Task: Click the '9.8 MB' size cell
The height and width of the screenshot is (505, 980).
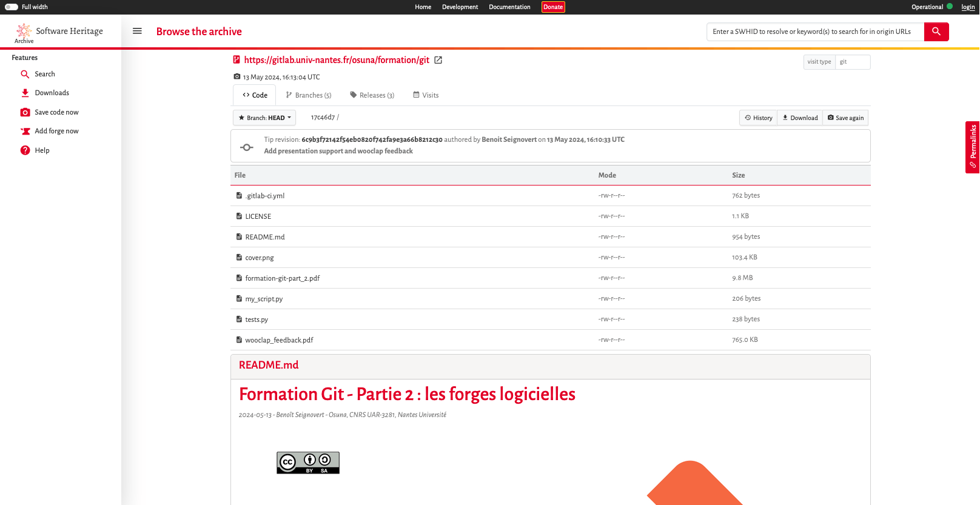Action: pos(742,278)
